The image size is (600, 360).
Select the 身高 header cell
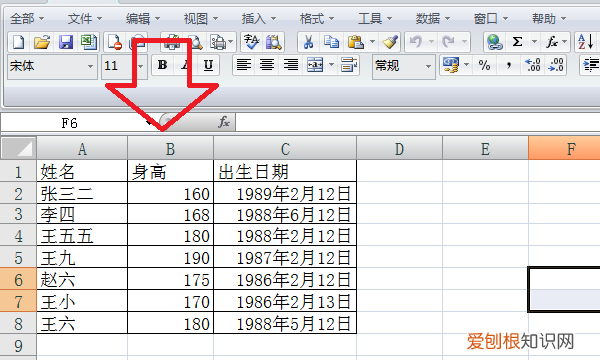point(170,171)
